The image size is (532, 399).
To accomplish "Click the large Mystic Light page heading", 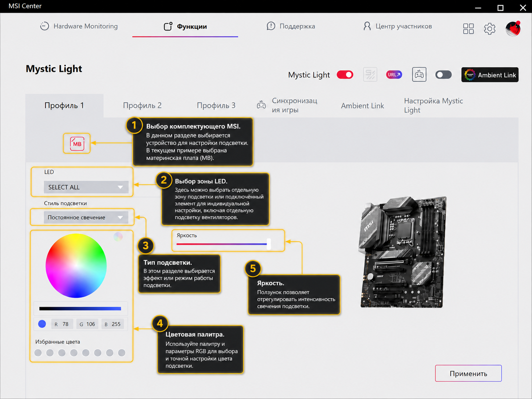I will tap(54, 69).
